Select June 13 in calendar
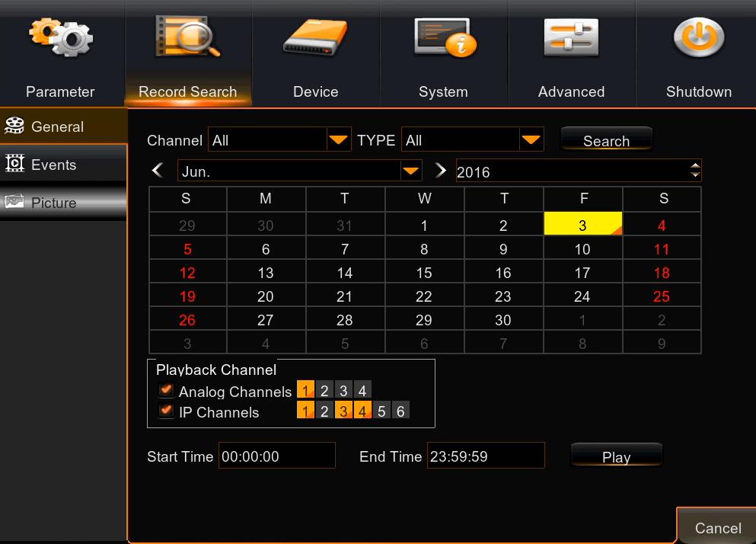This screenshot has width=756, height=544. pos(266,272)
